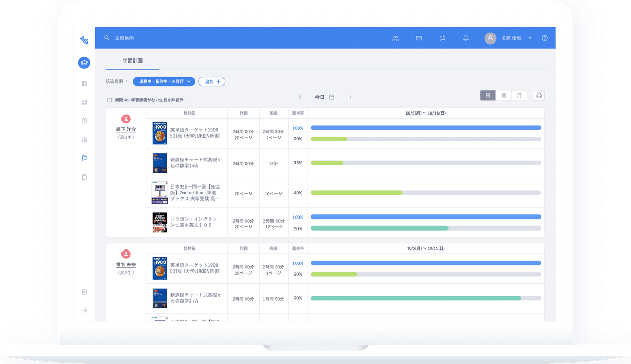
Task: Click 森下's 10/5(月)〜10/11(日) header
Action: (426, 113)
